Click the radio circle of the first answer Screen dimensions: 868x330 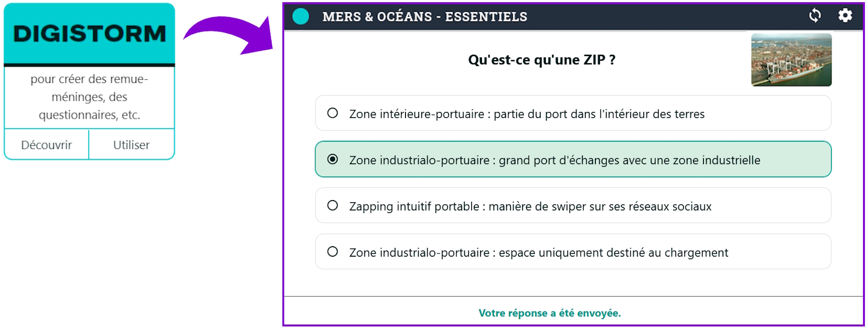tap(333, 113)
